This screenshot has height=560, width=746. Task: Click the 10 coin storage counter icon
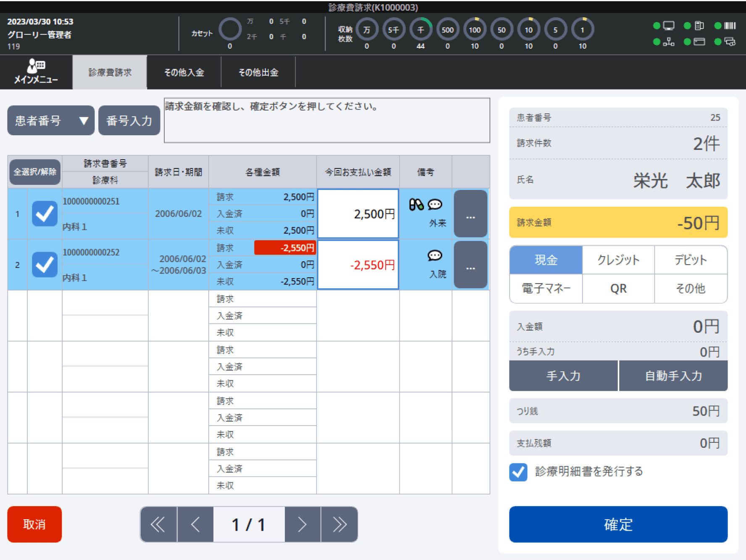528,30
